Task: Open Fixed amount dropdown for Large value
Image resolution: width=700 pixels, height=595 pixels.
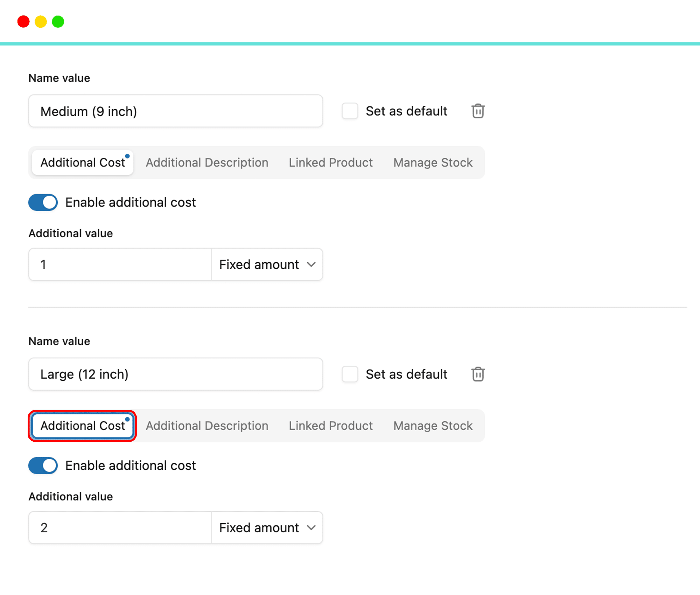Action: 267,527
